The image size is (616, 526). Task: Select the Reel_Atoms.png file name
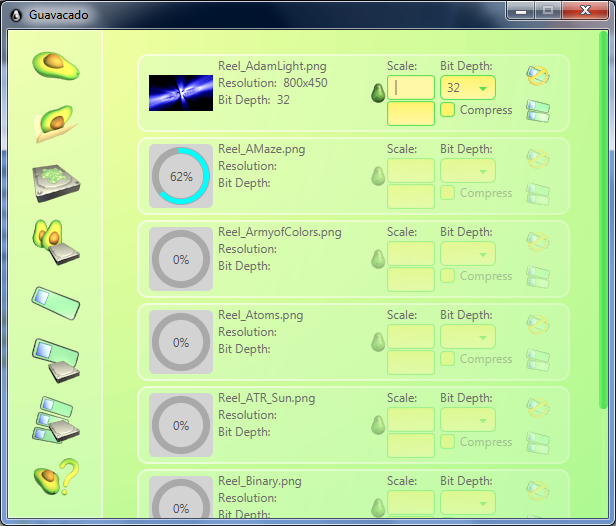click(x=260, y=315)
